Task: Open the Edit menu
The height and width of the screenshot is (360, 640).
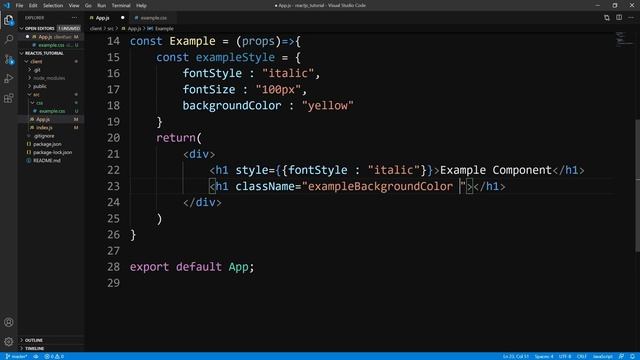Action: [33, 5]
